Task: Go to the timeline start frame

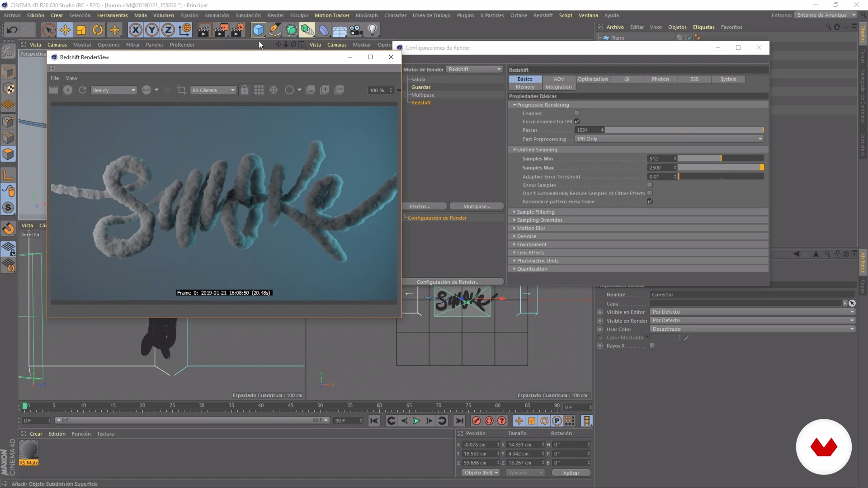Action: [374, 421]
